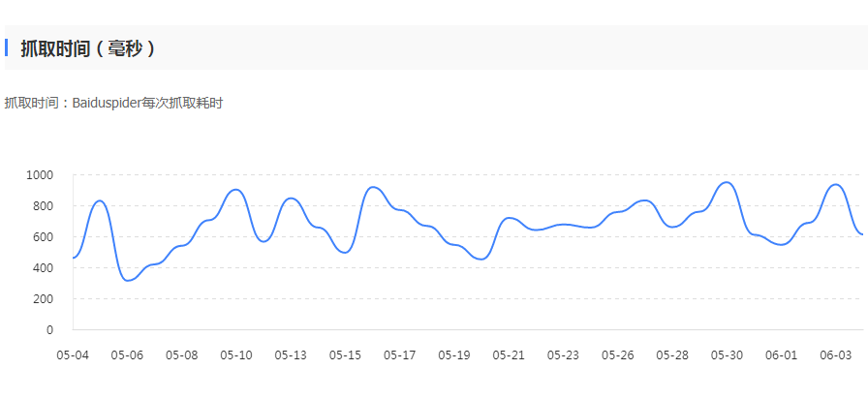This screenshot has width=868, height=400.
Task: Select the 05-13 date tick
Action: [291, 355]
